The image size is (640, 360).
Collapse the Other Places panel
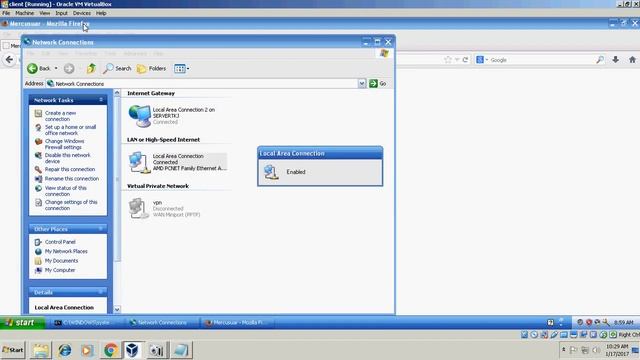pyautogui.click(x=100, y=229)
